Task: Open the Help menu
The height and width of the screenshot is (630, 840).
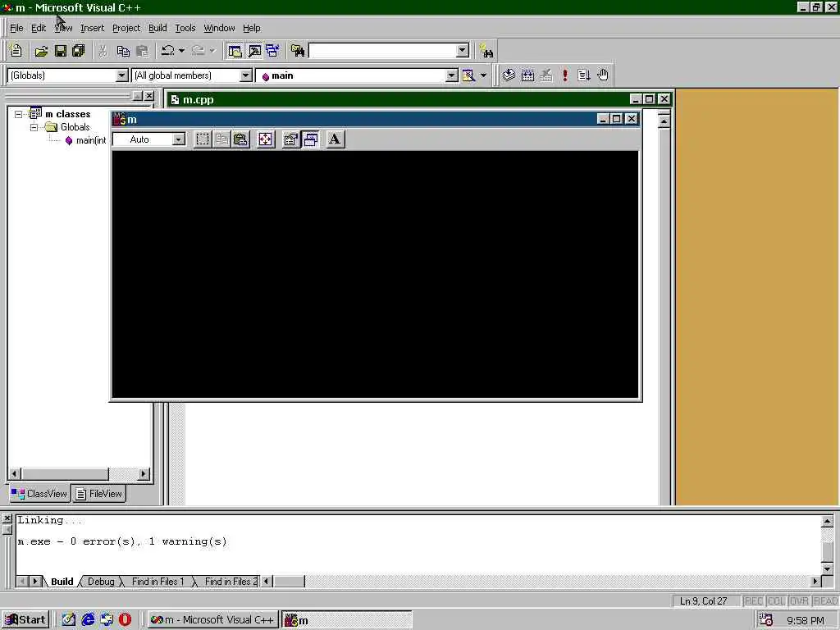Action: pyautogui.click(x=251, y=28)
